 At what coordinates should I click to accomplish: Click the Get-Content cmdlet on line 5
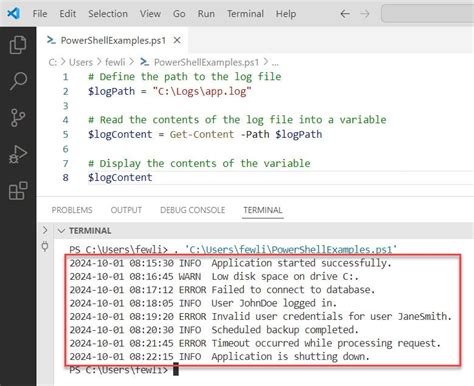click(202, 134)
